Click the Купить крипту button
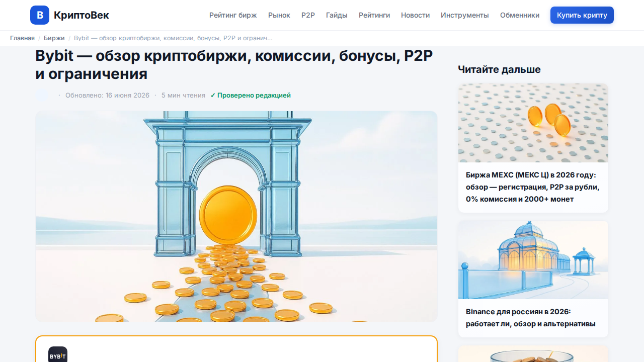The width and height of the screenshot is (644, 362). coord(582,15)
